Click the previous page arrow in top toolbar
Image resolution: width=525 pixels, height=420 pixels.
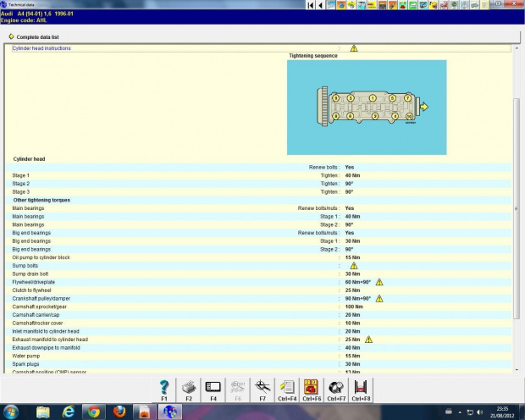click(x=320, y=6)
